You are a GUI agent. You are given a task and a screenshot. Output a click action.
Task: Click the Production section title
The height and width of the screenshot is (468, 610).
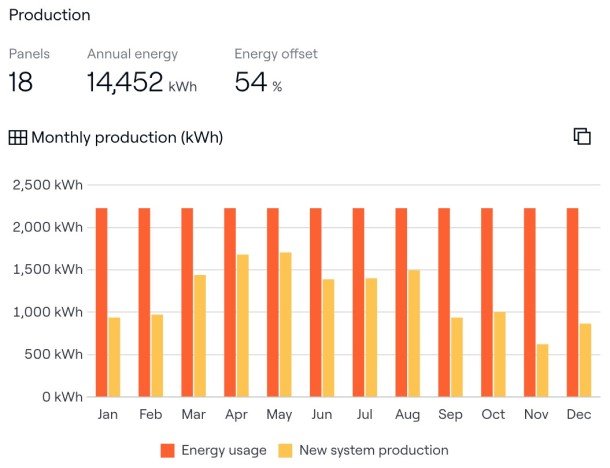coord(49,15)
